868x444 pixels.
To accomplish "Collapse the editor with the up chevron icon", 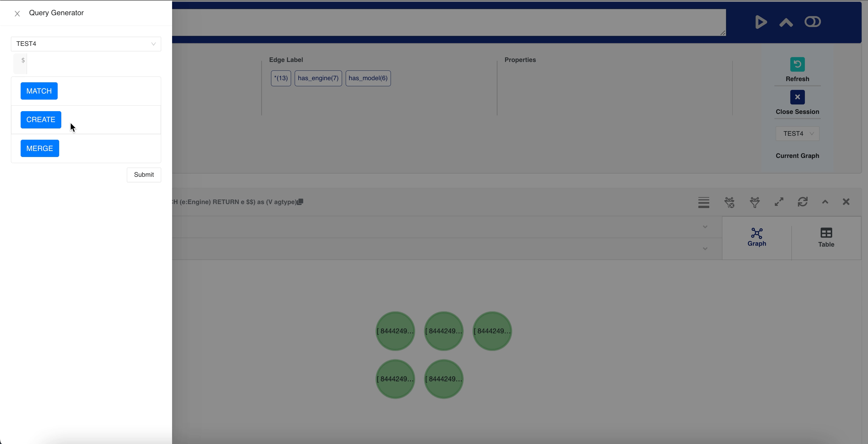I will pos(786,22).
